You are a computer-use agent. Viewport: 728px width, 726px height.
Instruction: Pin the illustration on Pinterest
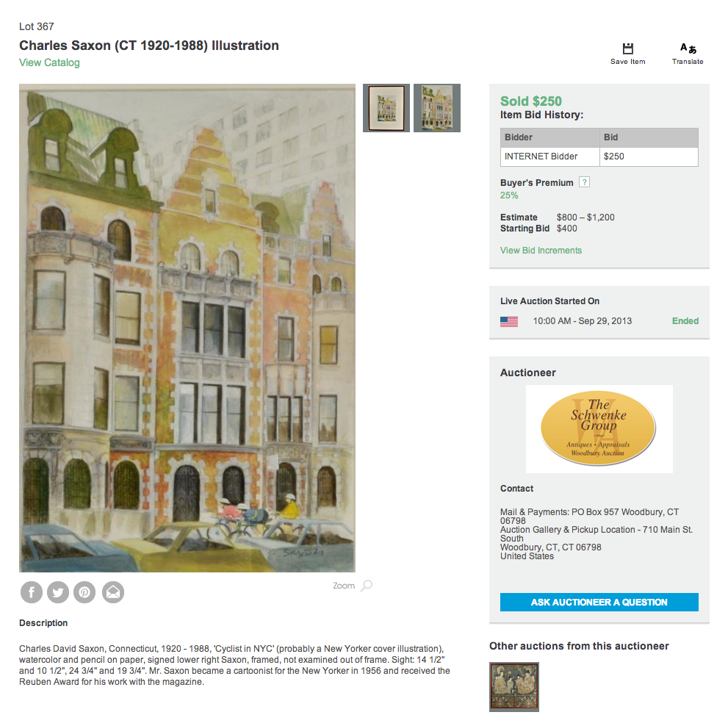click(x=84, y=592)
